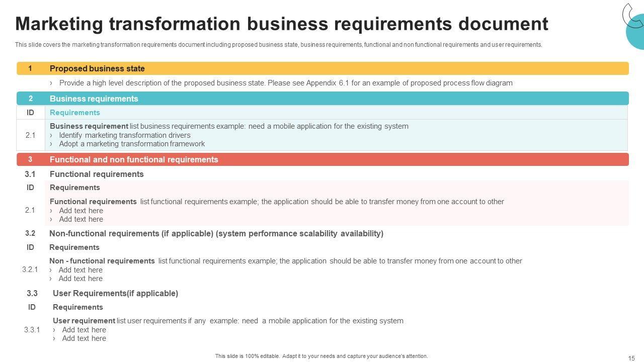Click number 3 in the red bar

coord(30,159)
